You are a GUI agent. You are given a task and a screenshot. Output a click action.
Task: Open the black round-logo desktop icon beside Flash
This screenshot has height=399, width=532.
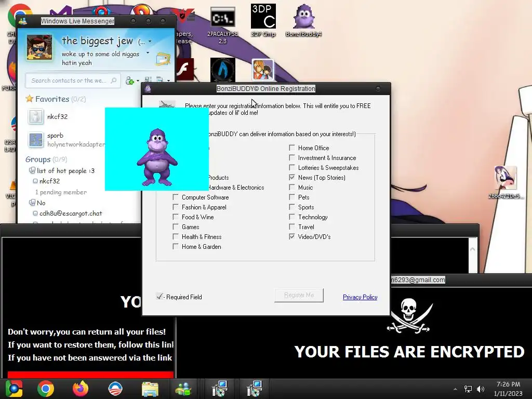tap(222, 70)
